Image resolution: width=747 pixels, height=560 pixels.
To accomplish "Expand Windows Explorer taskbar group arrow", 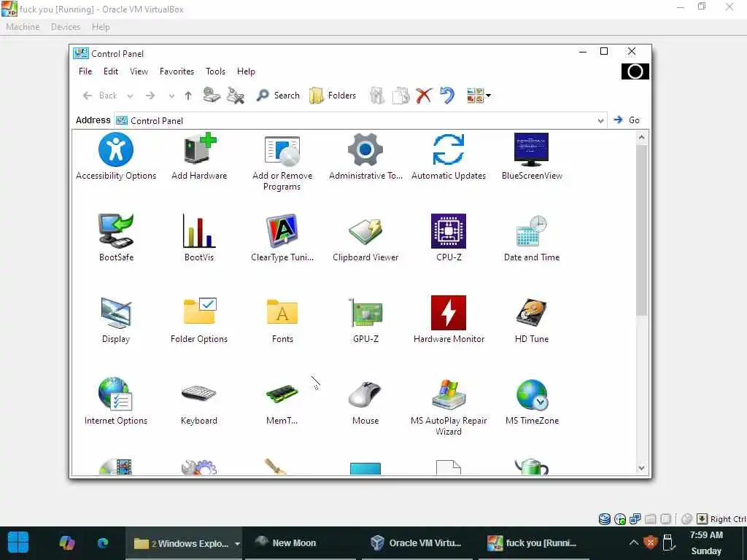I will 237,543.
